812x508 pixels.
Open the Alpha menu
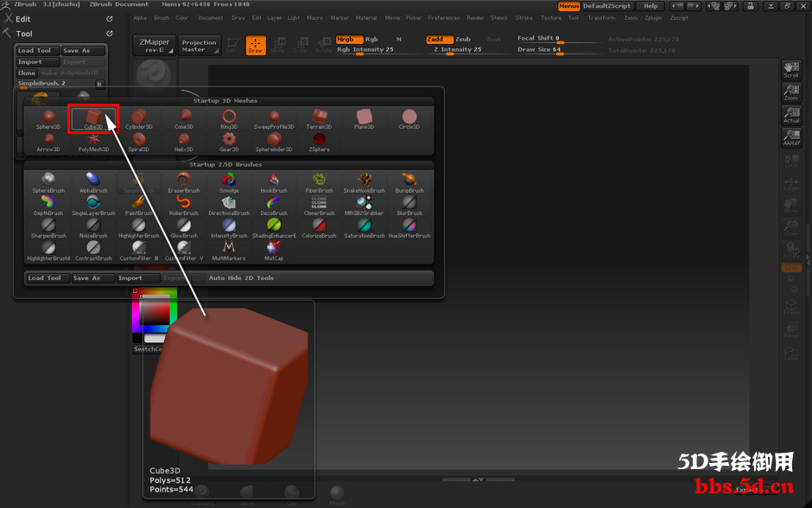coord(140,17)
